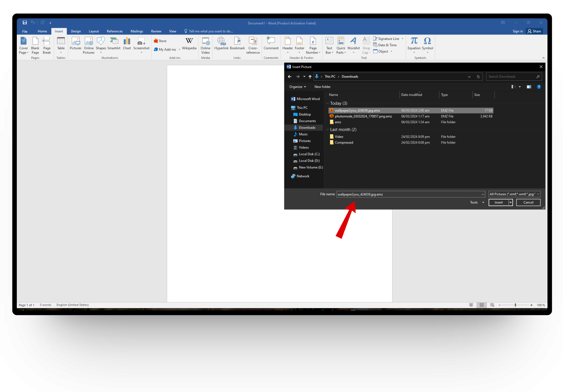Click the Share button

click(x=534, y=31)
